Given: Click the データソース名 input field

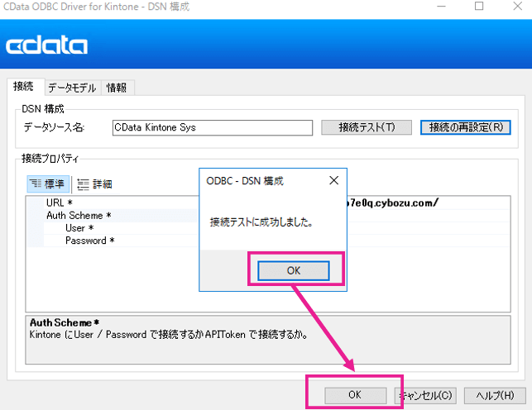Looking at the screenshot, I should click(213, 128).
